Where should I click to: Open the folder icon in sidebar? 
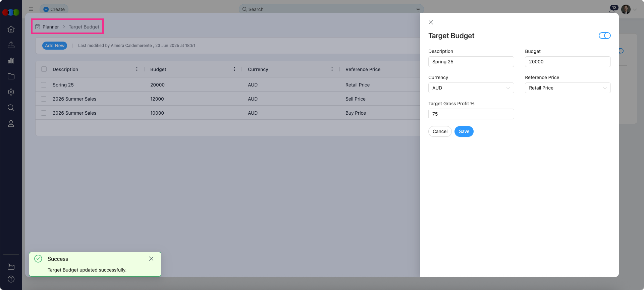(x=11, y=76)
